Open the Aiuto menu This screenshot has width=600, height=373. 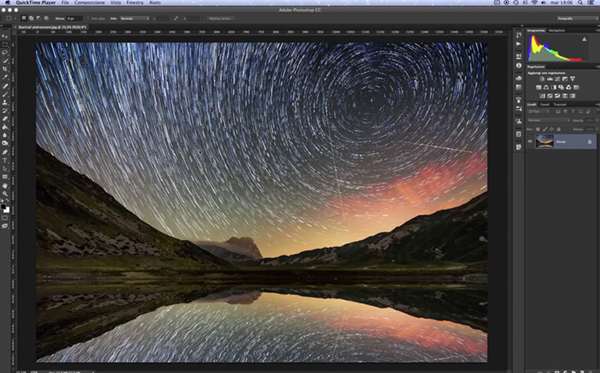[155, 2]
